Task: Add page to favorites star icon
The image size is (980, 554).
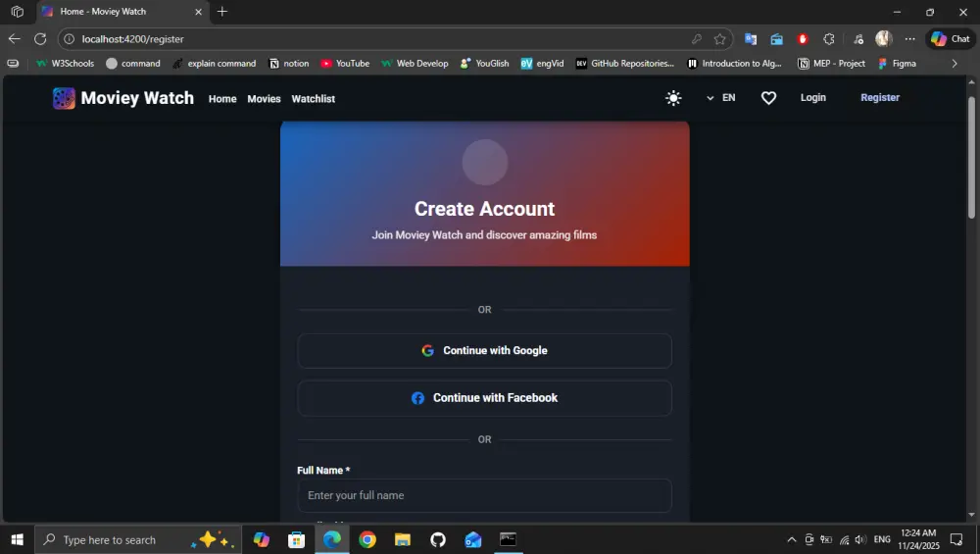Action: point(720,39)
